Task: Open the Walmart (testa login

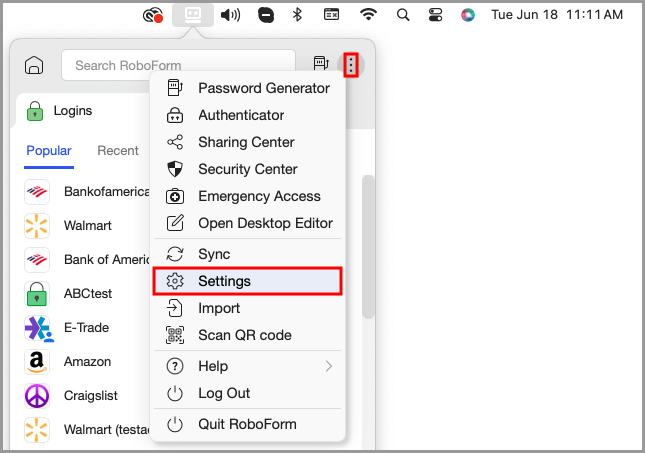Action: (x=87, y=430)
